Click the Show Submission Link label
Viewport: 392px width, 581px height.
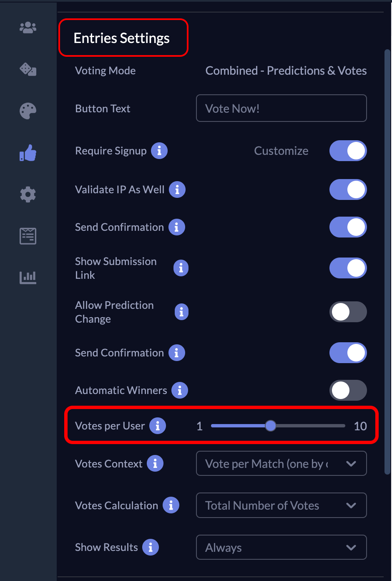[x=116, y=268]
